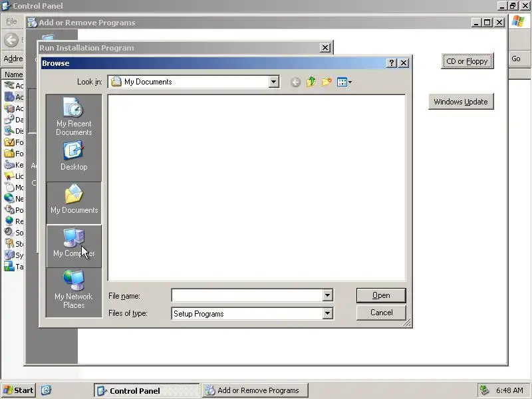
Task: Maximize the Add or Remove Programs window
Action: click(487, 23)
